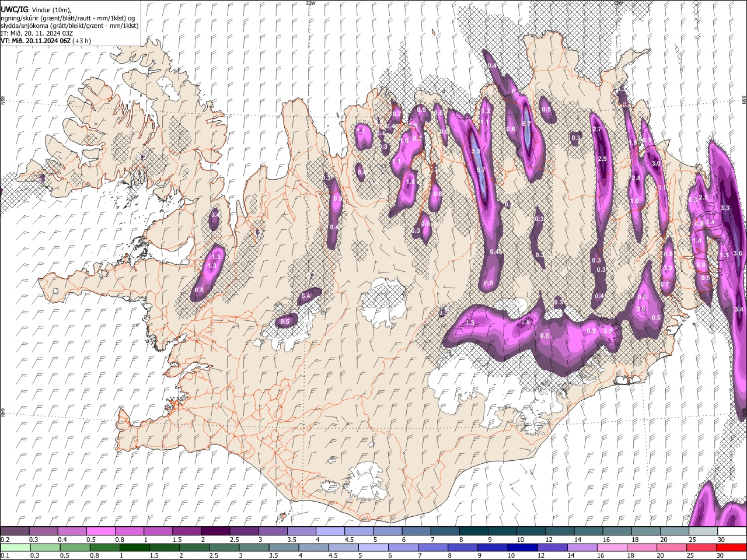
Task: Click darkest purple 2–2.5 swatch in top legend row
Action: [217, 531]
